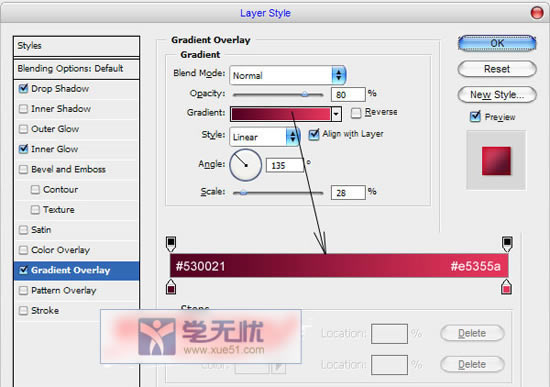This screenshot has height=387, width=550.
Task: Adjust the Scale slider handle
Action: point(243,192)
